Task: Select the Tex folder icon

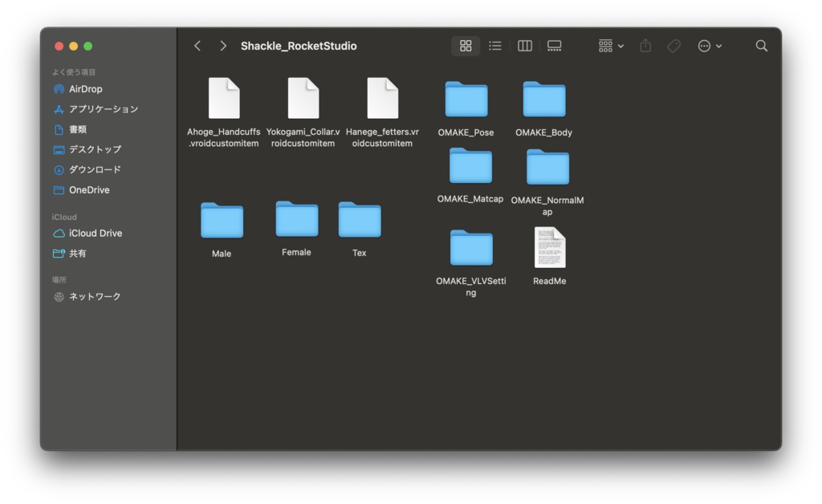Action: pyautogui.click(x=360, y=220)
